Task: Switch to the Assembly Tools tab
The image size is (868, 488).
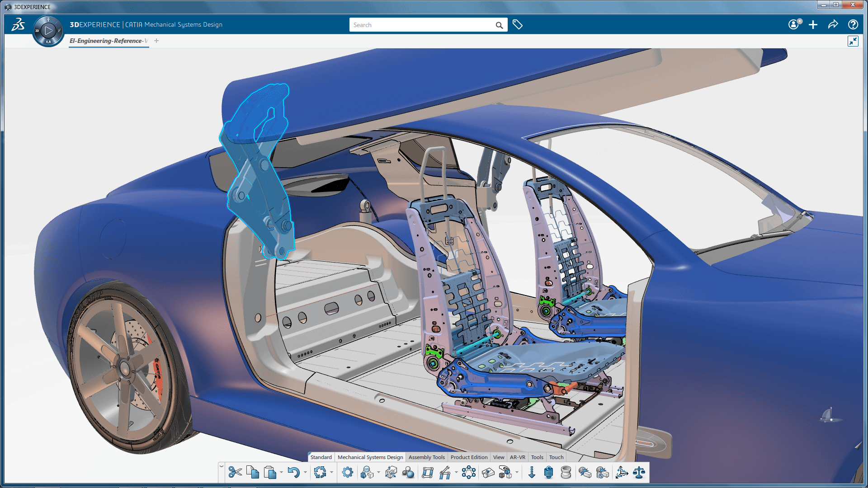Action: [426, 457]
